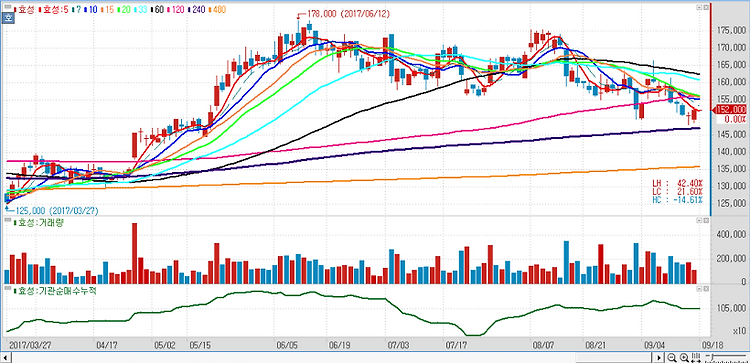Click the tallest red volume bar in late April

click(x=134, y=253)
